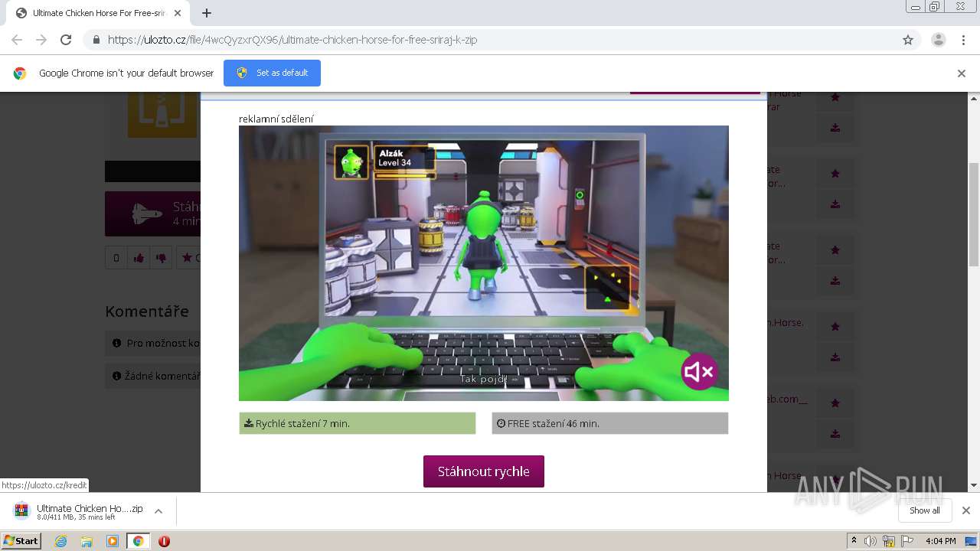The image size is (980, 551).
Task: Reload the current page
Action: pyautogui.click(x=66, y=40)
